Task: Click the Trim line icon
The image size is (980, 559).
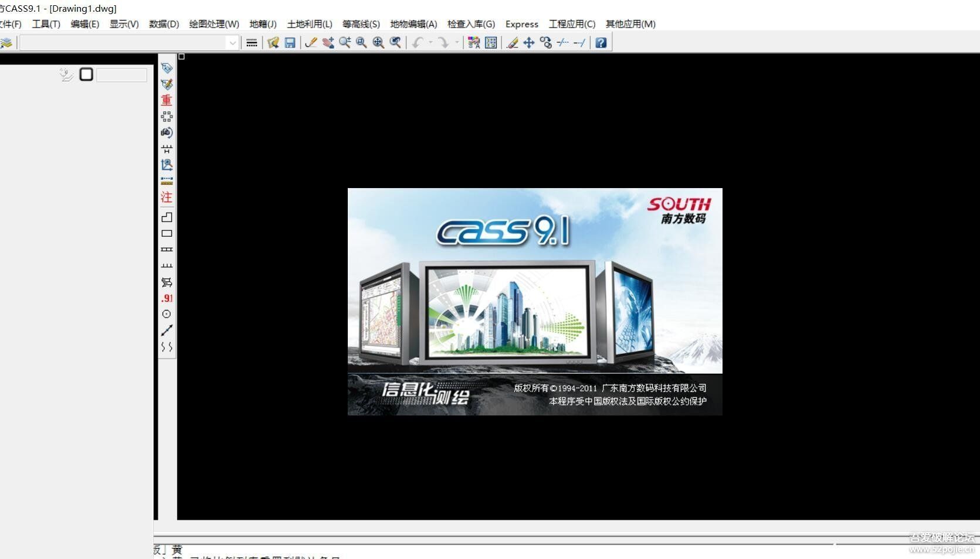Action: (563, 43)
